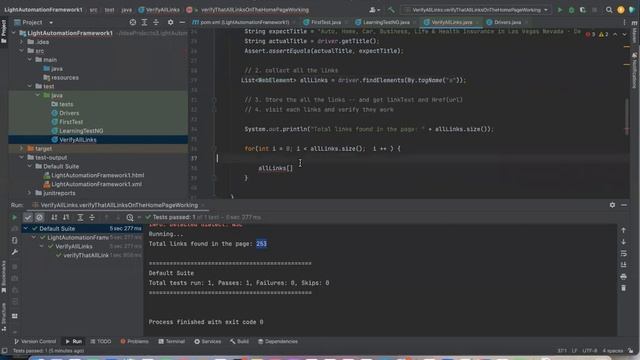
Task: Click the console scroll-up arrow icon
Action: pyautogui.click(x=623, y=231)
